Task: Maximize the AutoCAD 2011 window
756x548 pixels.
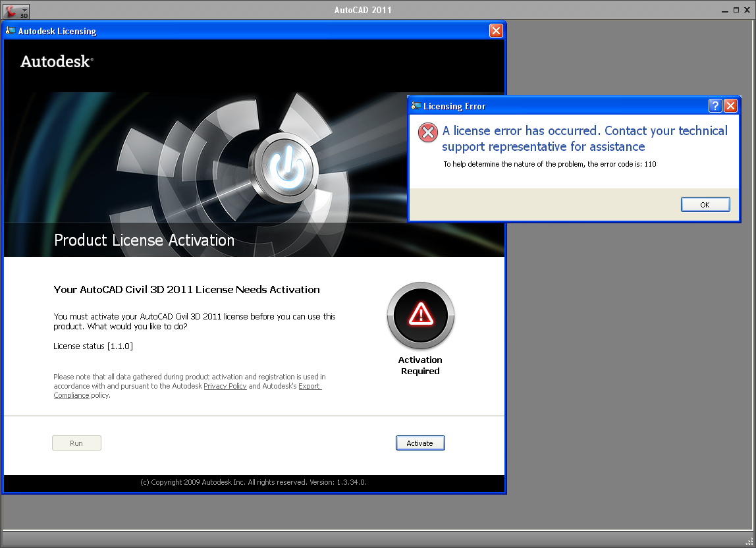Action: (x=736, y=10)
